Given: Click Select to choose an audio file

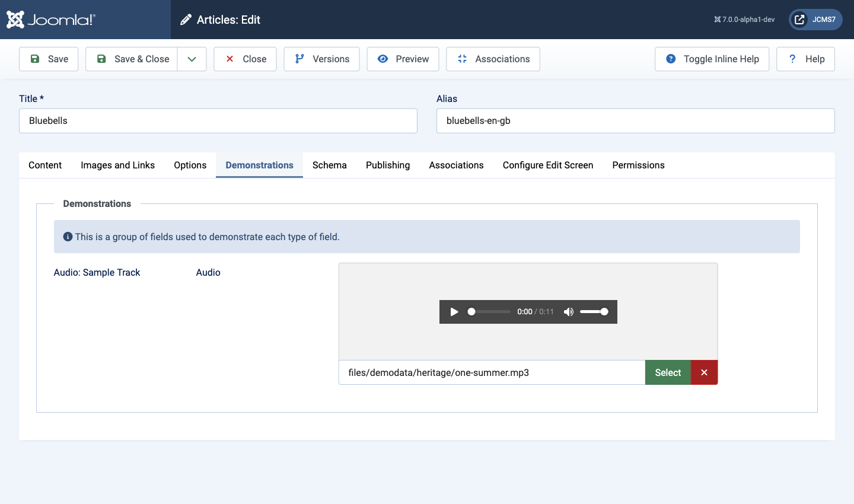Looking at the screenshot, I should (668, 372).
